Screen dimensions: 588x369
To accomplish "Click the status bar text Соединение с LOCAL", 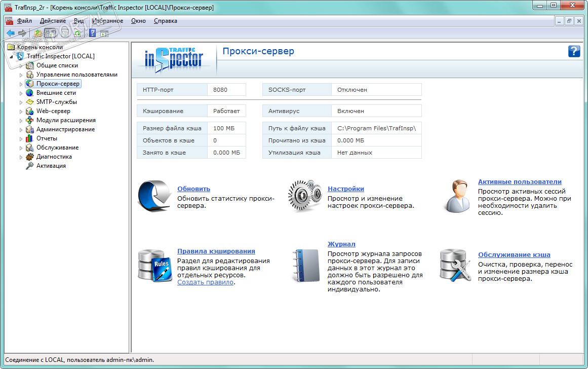I will tap(35, 359).
